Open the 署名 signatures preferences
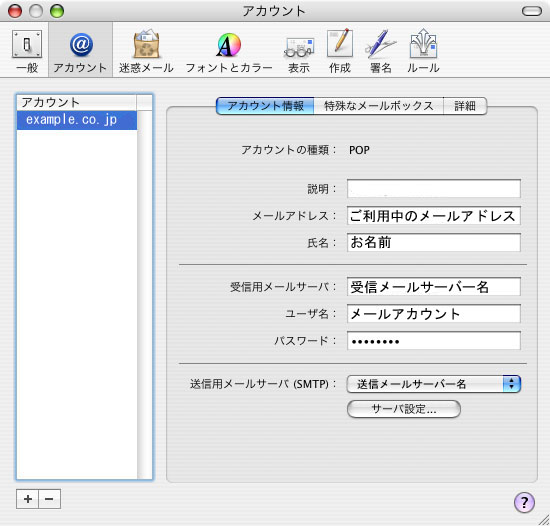 (381, 51)
